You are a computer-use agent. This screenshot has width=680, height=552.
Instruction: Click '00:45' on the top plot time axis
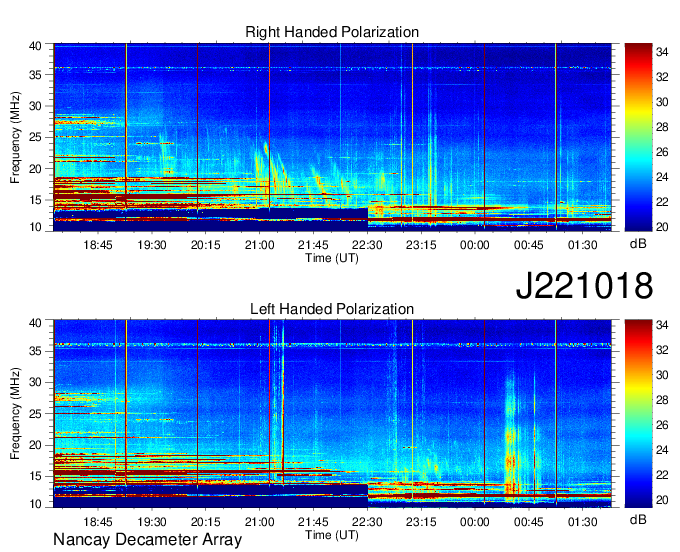point(529,245)
